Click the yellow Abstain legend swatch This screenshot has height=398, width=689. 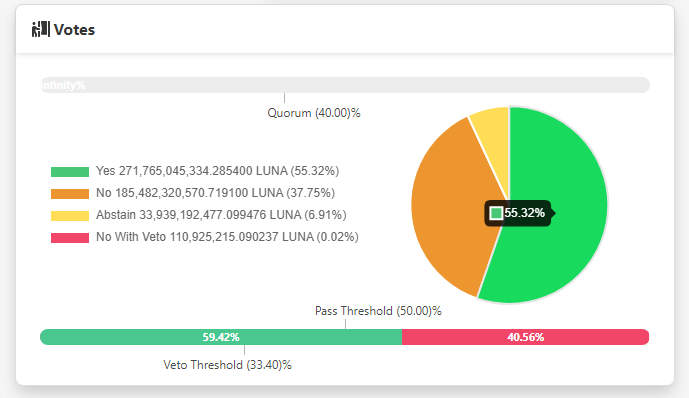70,215
